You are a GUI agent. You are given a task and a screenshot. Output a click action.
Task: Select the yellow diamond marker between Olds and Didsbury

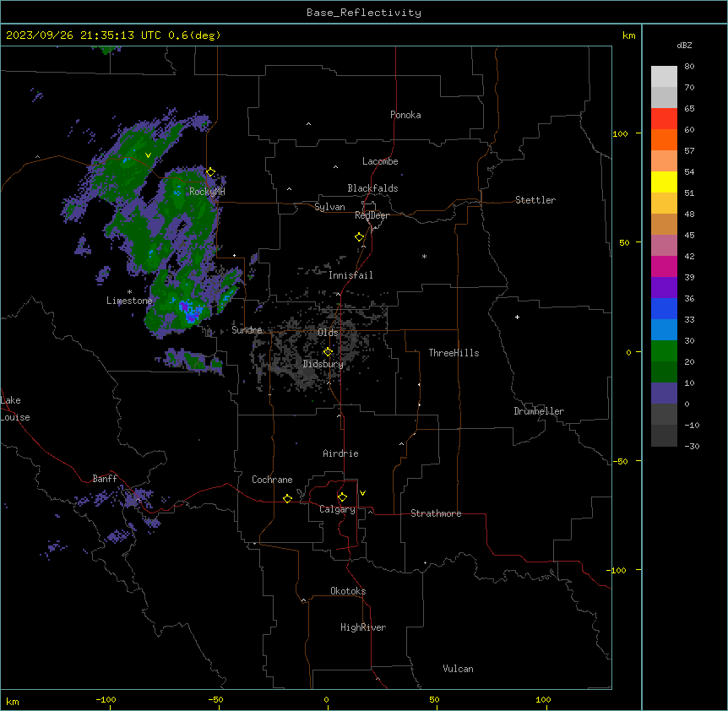[x=328, y=352]
